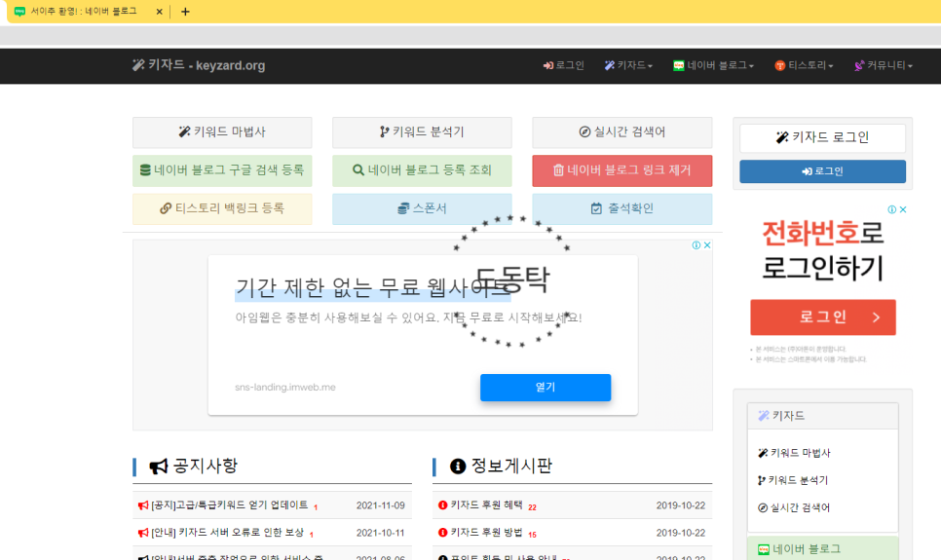Open notice 고급/특급키워드 얻기 업데이트
This screenshot has width=941, height=560.
pos(229,505)
